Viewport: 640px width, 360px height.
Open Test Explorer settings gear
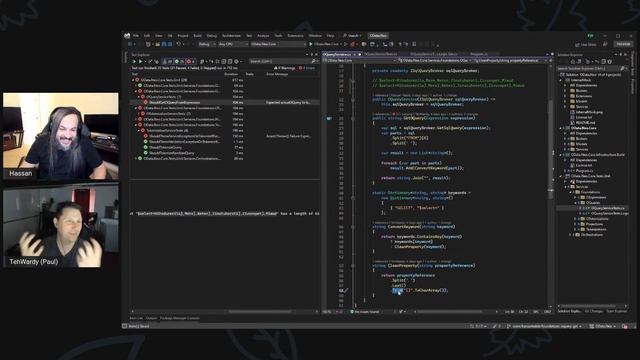point(236,62)
